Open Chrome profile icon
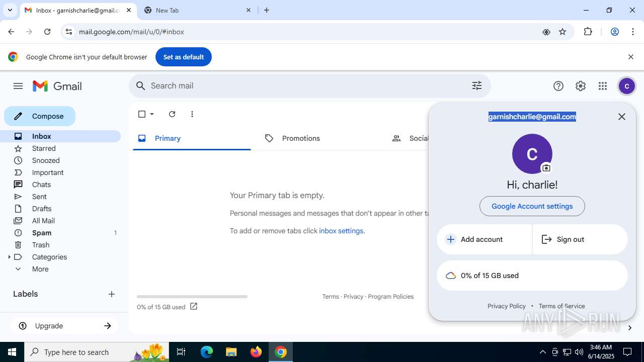This screenshot has height=362, width=644. (x=615, y=32)
